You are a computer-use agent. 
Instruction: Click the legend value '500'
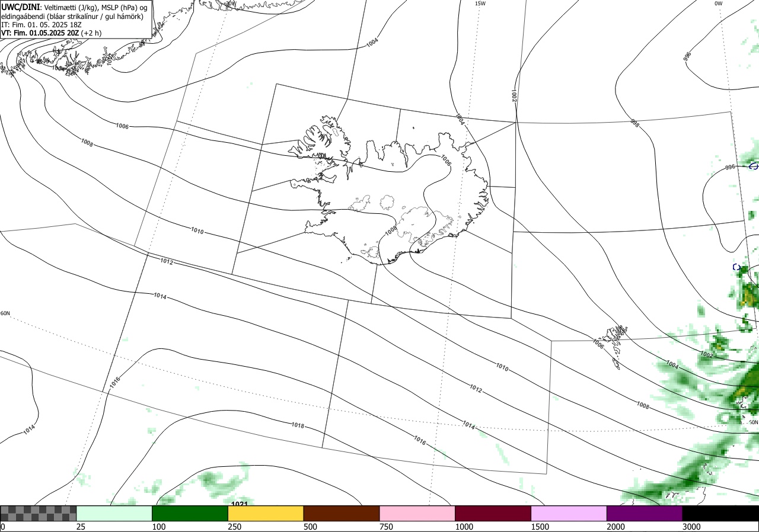310,527
